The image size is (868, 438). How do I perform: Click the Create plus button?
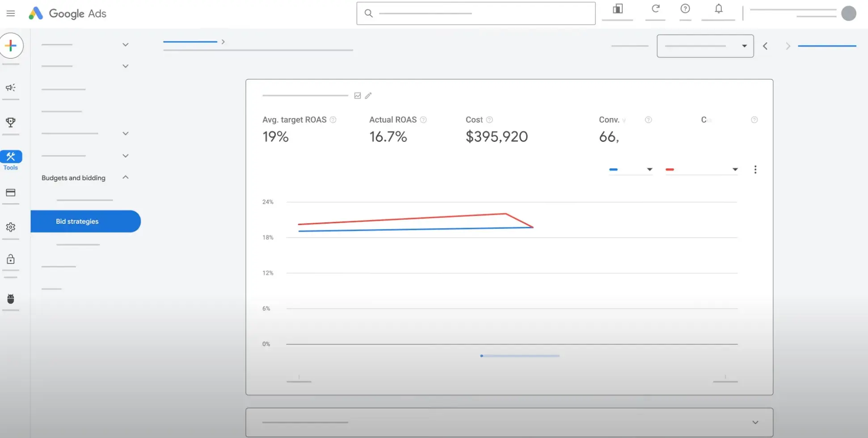tap(11, 46)
